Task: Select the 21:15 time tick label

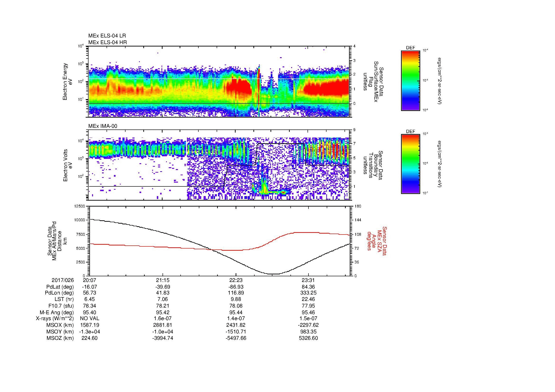Action: (163, 280)
